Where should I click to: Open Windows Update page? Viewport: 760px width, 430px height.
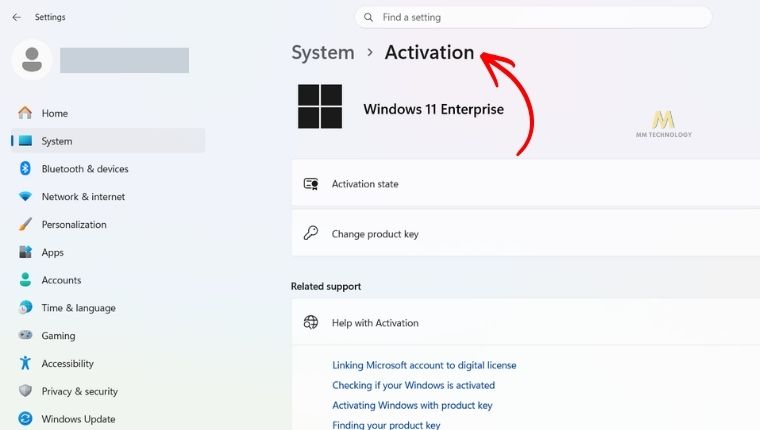click(x=108, y=419)
